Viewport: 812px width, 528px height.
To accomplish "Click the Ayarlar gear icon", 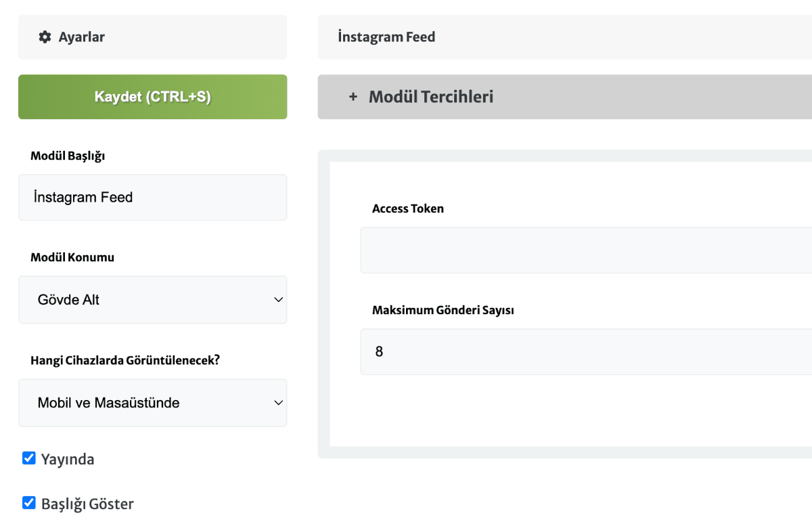I will pyautogui.click(x=45, y=37).
